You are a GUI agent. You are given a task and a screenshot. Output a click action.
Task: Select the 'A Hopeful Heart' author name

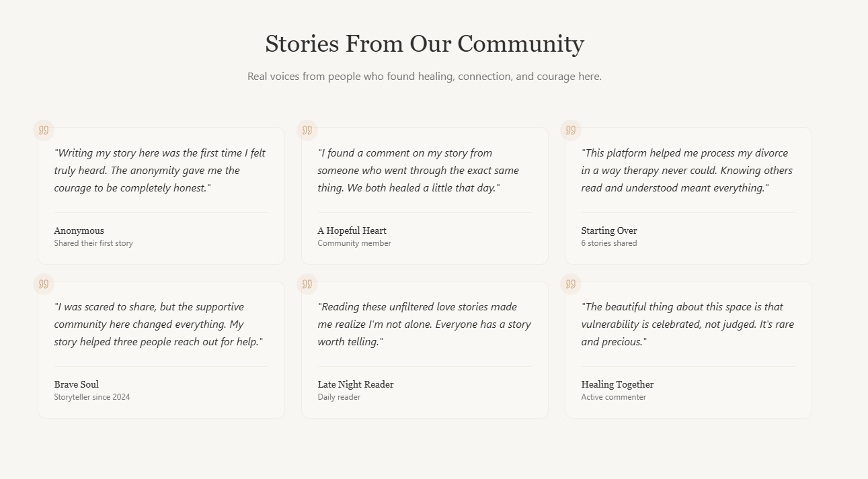(352, 230)
